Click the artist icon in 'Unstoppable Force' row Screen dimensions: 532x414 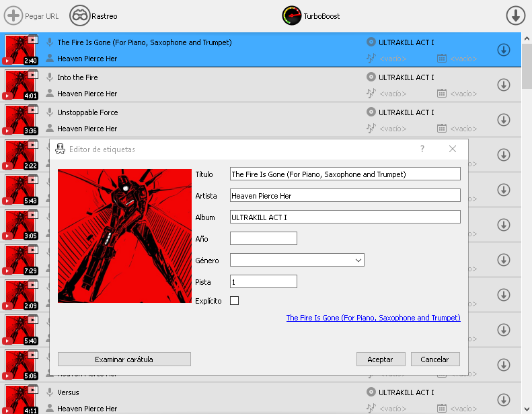[x=50, y=128]
